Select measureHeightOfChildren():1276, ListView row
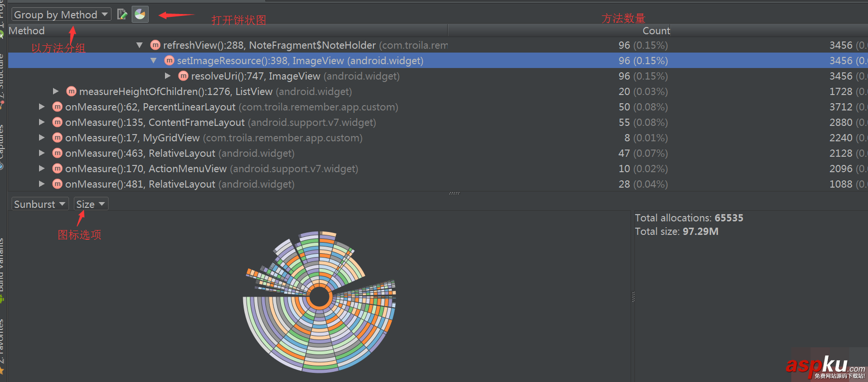This screenshot has height=382, width=868. (x=438, y=92)
